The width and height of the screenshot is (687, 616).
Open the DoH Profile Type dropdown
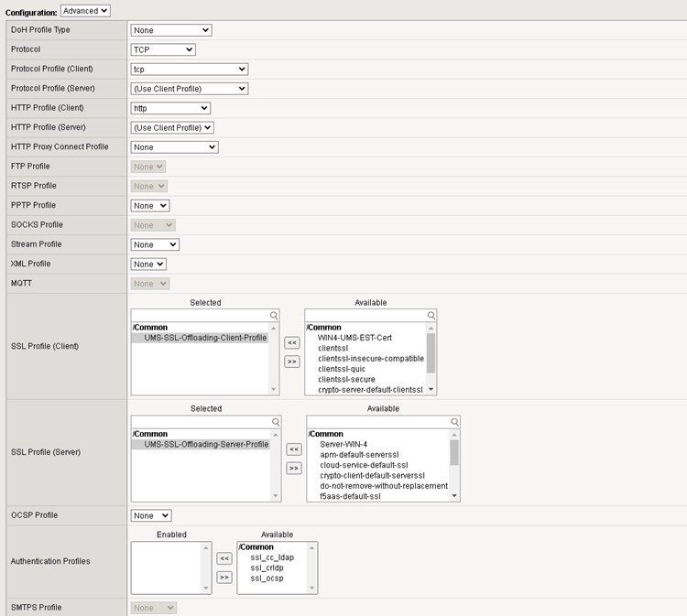point(170,30)
